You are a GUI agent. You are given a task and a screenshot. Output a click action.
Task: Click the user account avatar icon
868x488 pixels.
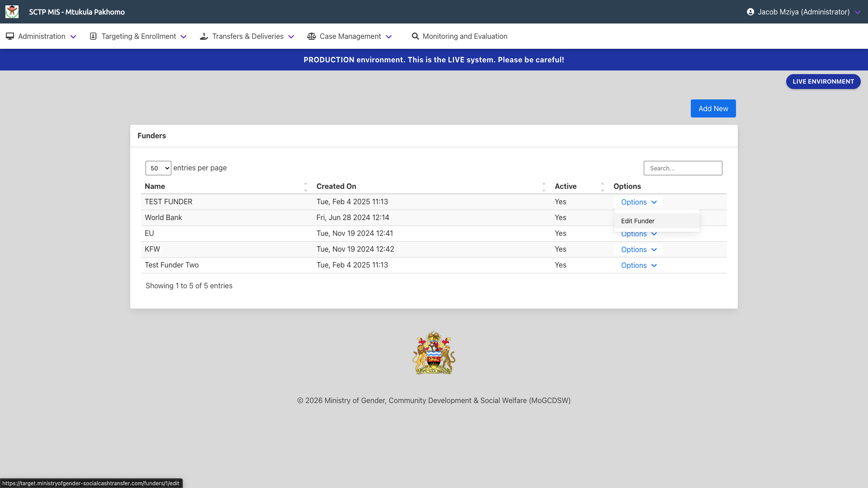point(750,12)
